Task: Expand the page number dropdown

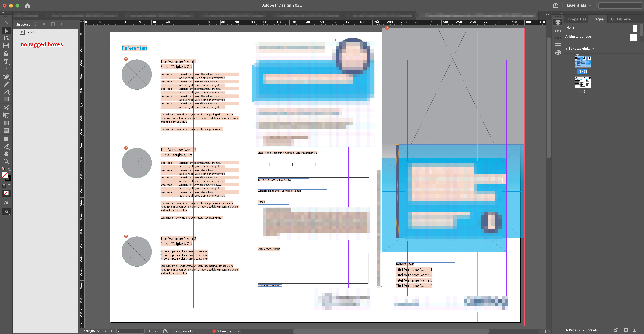Action: [x=142, y=331]
